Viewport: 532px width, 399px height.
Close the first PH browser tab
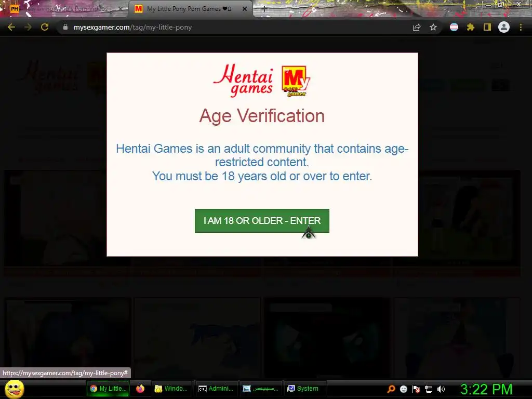pyautogui.click(x=120, y=9)
